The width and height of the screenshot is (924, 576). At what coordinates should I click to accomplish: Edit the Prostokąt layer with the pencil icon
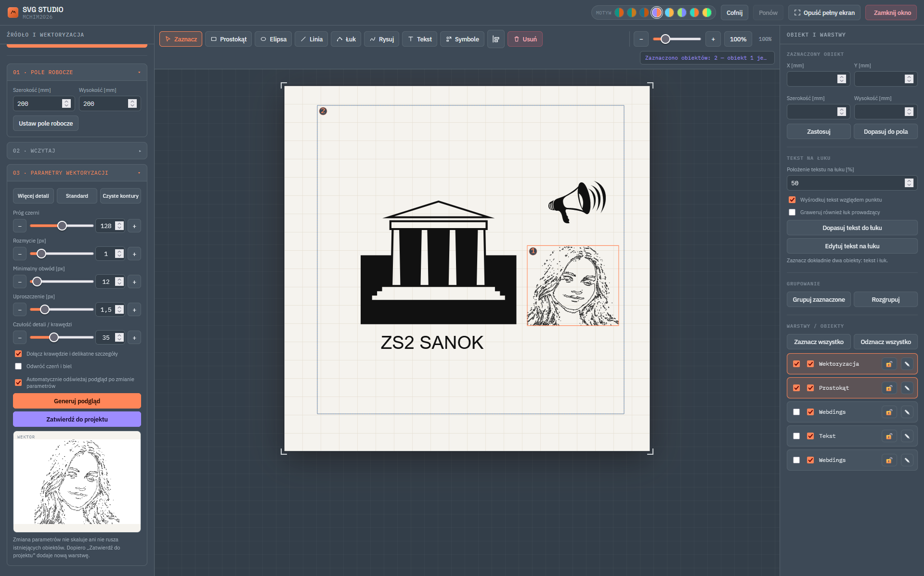[907, 388]
